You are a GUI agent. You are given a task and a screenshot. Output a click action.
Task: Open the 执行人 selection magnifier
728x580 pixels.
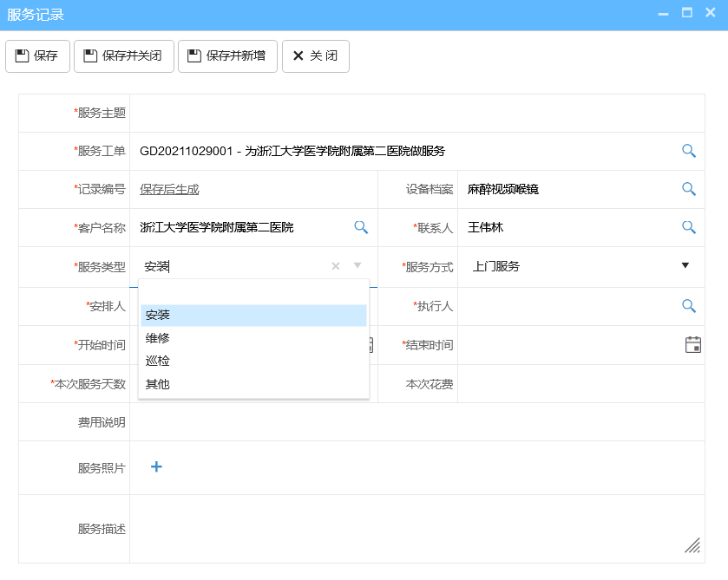[688, 306]
